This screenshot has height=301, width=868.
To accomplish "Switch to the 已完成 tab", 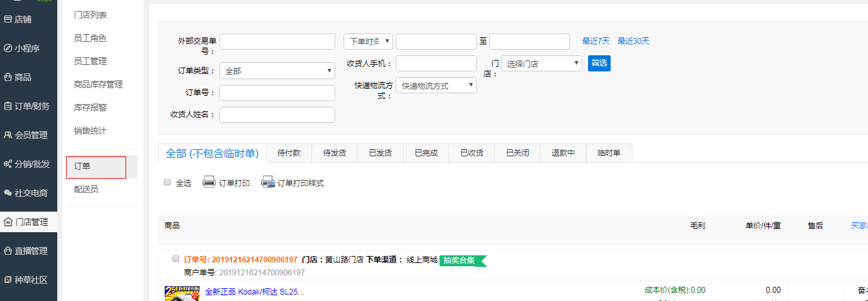I will (426, 153).
